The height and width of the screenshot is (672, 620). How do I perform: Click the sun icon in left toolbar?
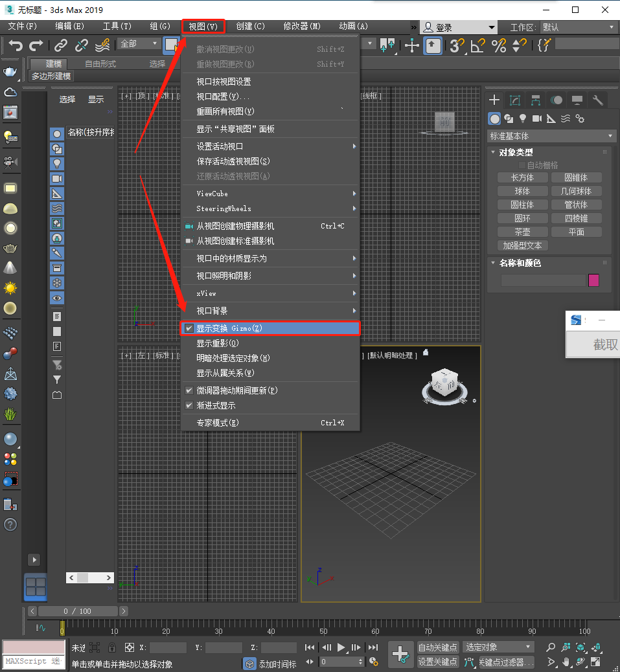click(10, 287)
